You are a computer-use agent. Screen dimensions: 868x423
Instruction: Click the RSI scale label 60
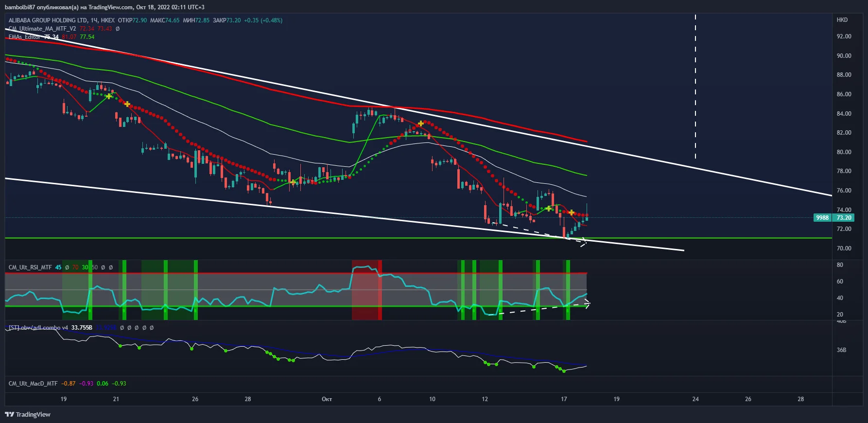[x=840, y=282]
